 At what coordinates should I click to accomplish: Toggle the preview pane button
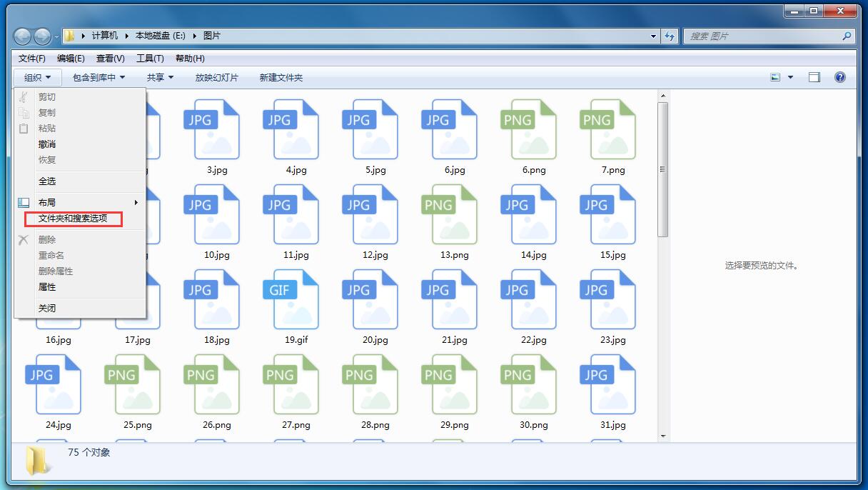[813, 77]
